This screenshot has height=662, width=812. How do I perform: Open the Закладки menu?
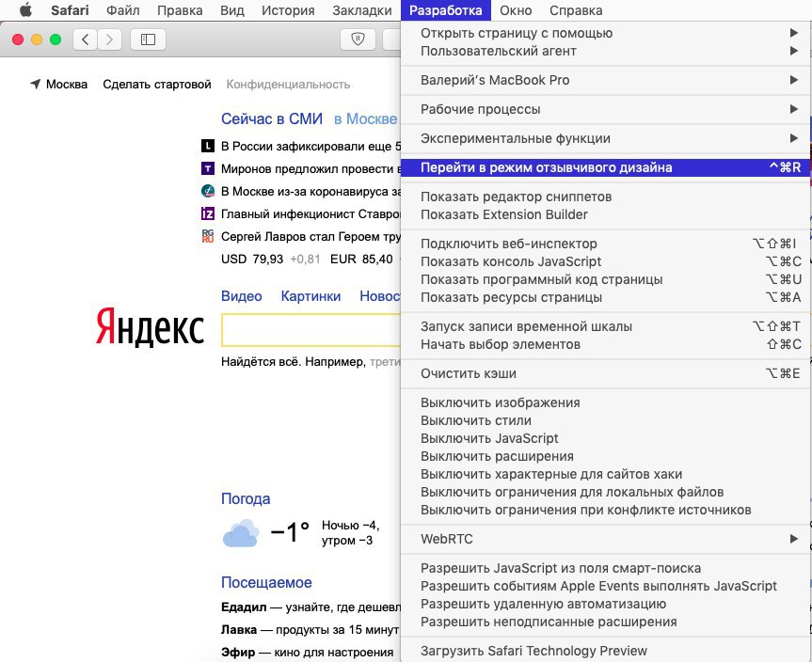click(x=362, y=10)
